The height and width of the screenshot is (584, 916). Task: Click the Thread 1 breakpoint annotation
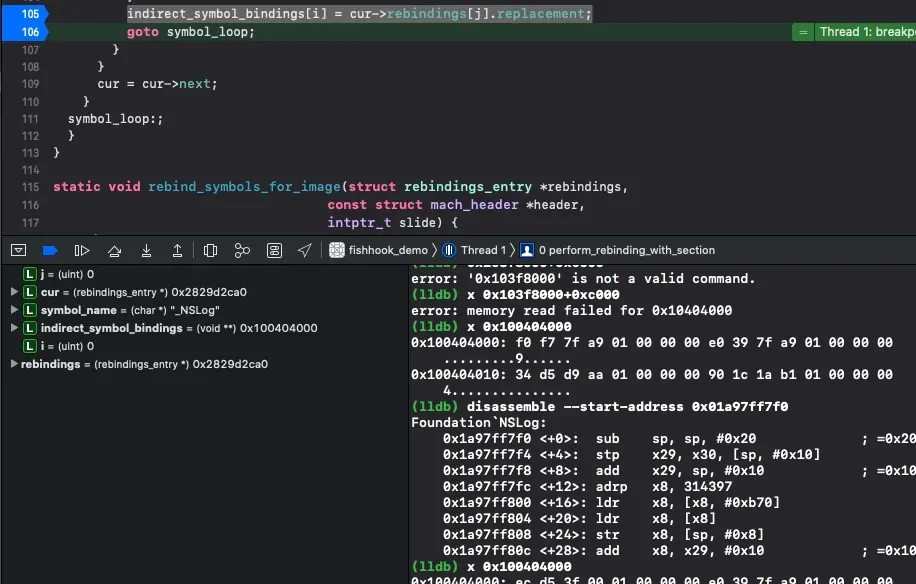[854, 32]
